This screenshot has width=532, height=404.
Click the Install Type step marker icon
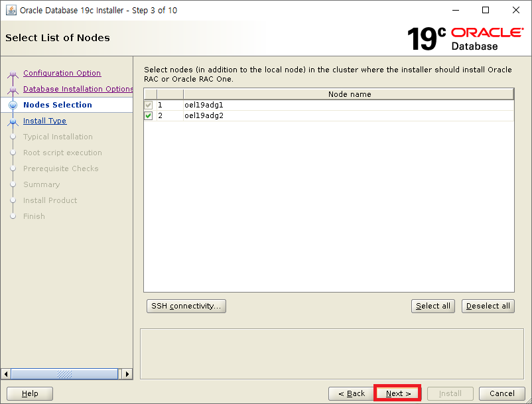pos(13,121)
